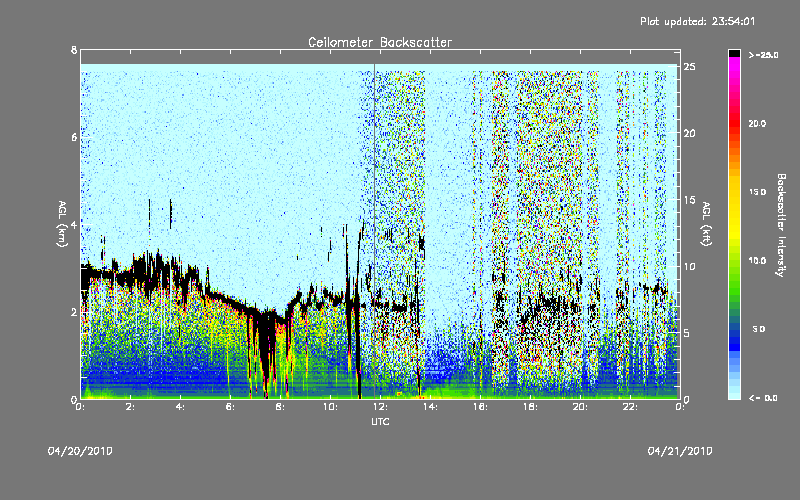
Task: Select the "4:" hour tick on the UTC axis
Action: tap(181, 407)
